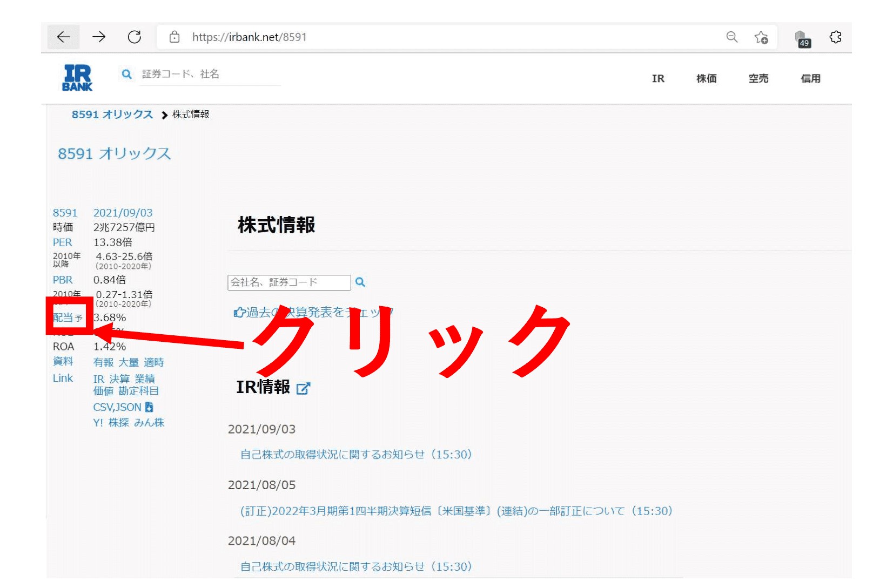
Task: Click the IR BANK logo
Action: [77, 78]
